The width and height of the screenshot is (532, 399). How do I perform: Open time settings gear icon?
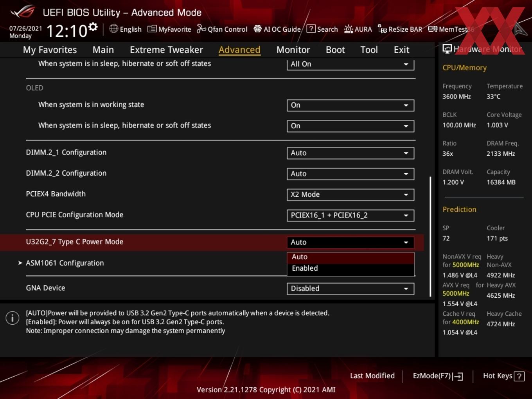pos(93,27)
